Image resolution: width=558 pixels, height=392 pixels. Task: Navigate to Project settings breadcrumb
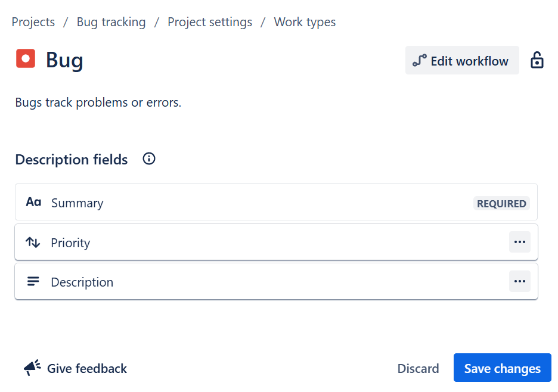click(x=210, y=22)
